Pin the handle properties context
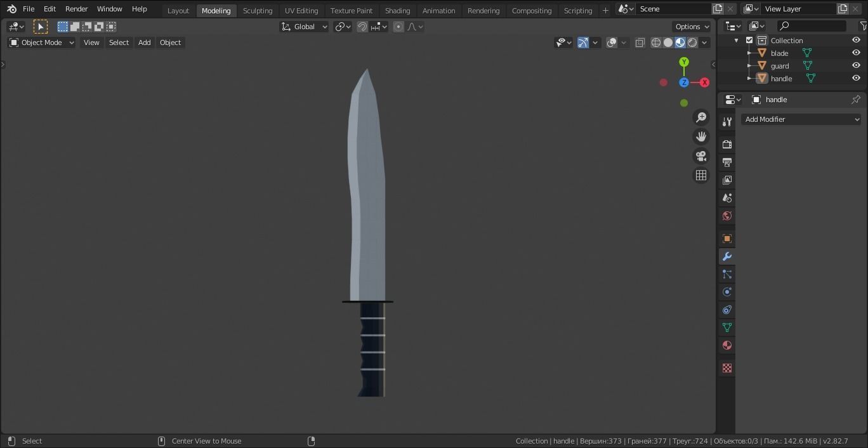This screenshot has height=448, width=868. point(856,100)
